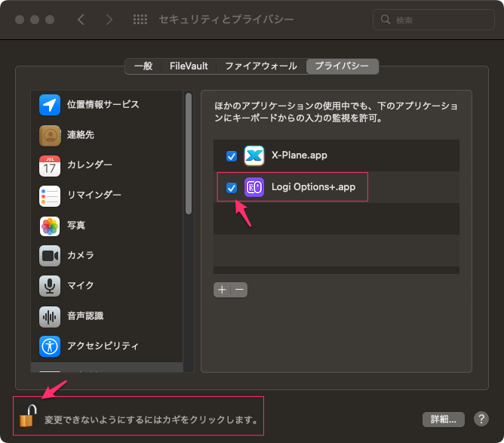
Task: Select the Speech Recognition (音声認識) icon
Action: [x=50, y=316]
